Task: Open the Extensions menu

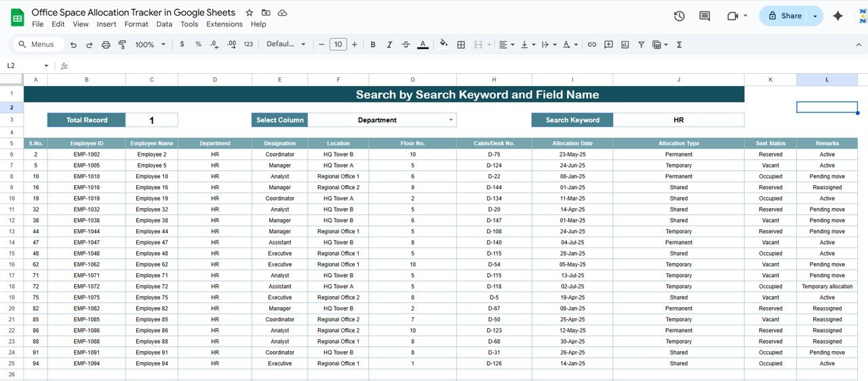Action: (x=224, y=24)
